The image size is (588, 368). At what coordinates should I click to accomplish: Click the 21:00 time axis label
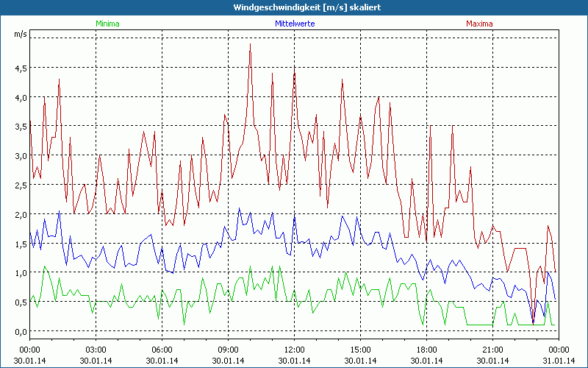tap(492, 350)
